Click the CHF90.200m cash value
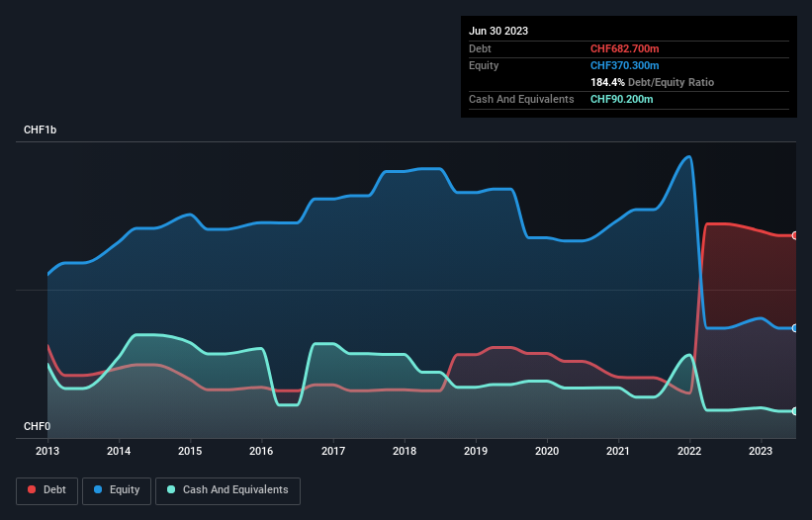812x520 pixels. pos(621,99)
